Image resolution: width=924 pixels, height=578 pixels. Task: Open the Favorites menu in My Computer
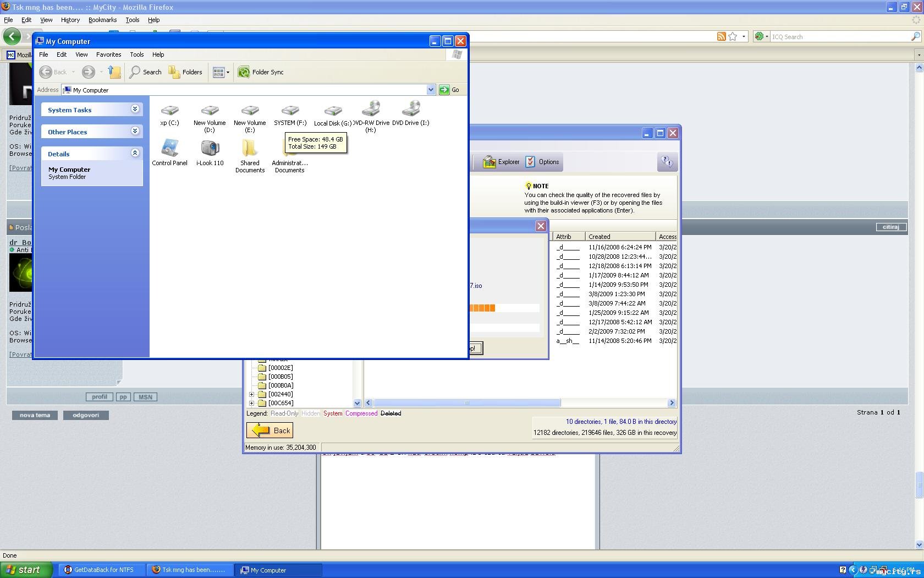108,54
